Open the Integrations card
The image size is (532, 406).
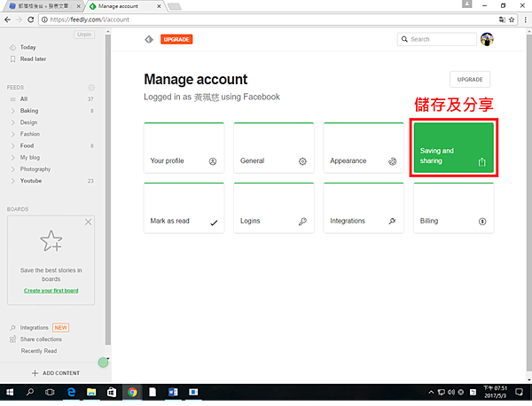point(364,208)
